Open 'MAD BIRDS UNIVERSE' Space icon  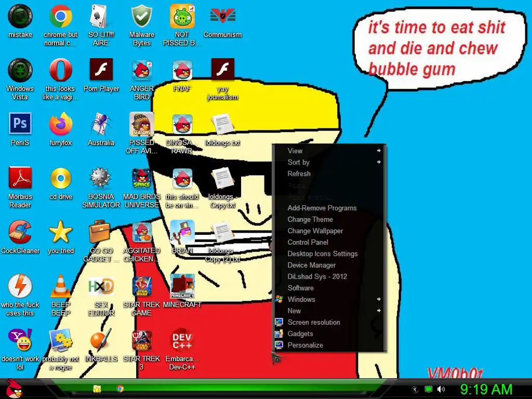141,179
